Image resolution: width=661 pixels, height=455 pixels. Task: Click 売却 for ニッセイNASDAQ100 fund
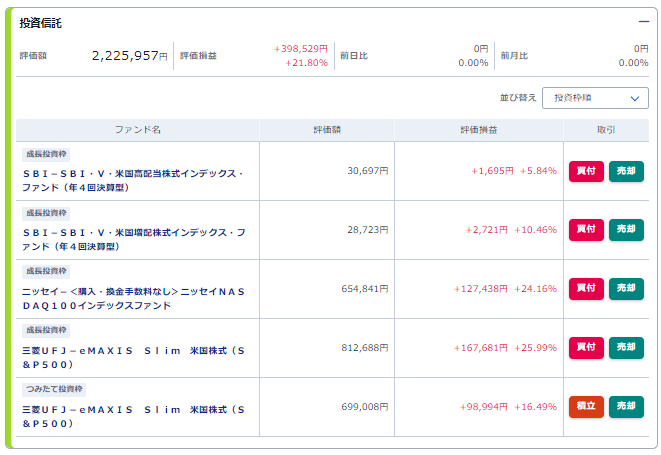coord(626,289)
